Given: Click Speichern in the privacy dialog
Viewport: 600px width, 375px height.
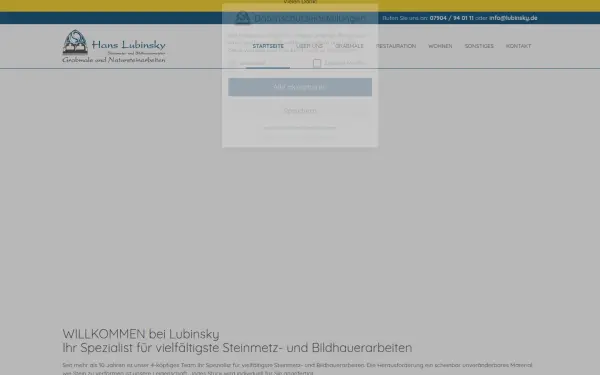Looking at the screenshot, I should point(300,111).
